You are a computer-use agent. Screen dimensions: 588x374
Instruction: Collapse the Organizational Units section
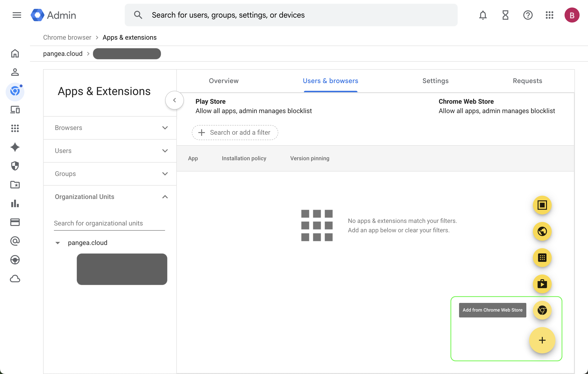[110, 197]
